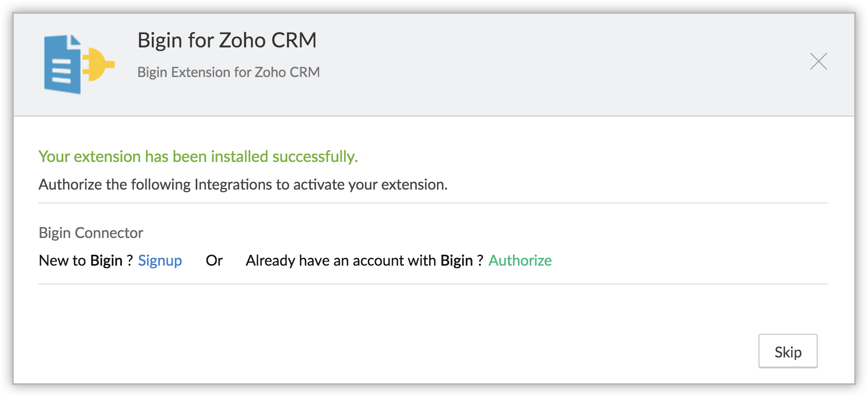This screenshot has width=868, height=397.
Task: Click bold "Bigin" right before the Authorize link
Action: (456, 260)
